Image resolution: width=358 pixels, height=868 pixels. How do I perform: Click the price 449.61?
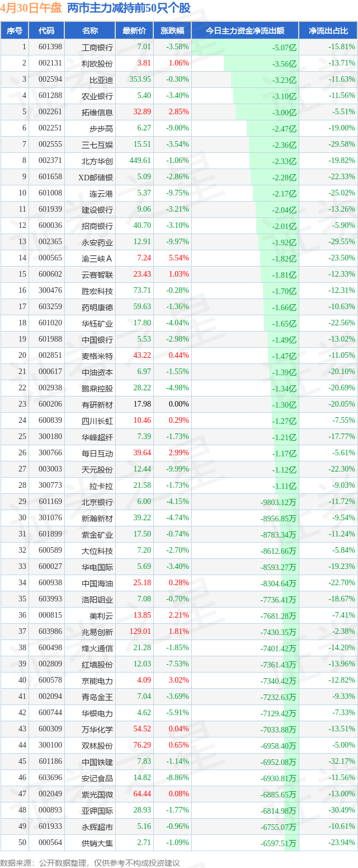tap(140, 161)
